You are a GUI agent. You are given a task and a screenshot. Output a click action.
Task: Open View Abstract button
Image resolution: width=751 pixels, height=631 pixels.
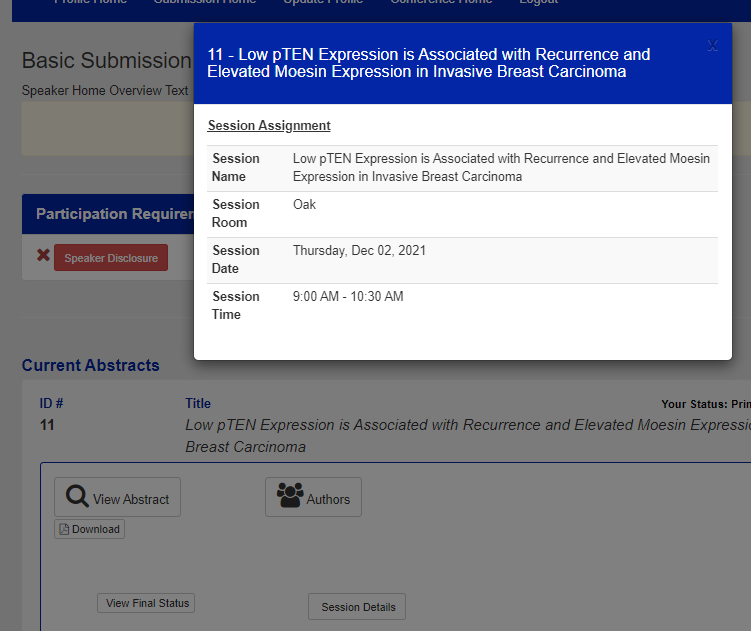(x=117, y=497)
